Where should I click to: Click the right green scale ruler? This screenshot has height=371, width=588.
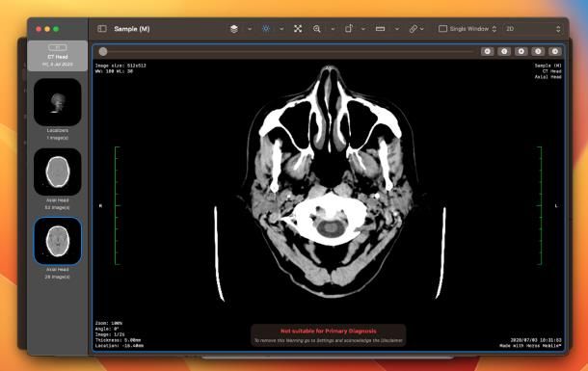click(x=540, y=206)
